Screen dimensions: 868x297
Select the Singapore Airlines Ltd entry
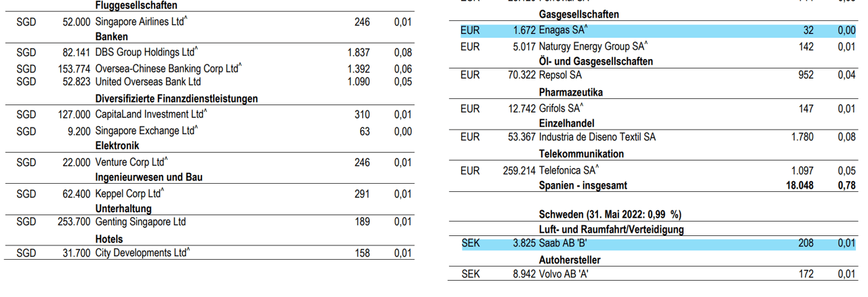(140, 22)
